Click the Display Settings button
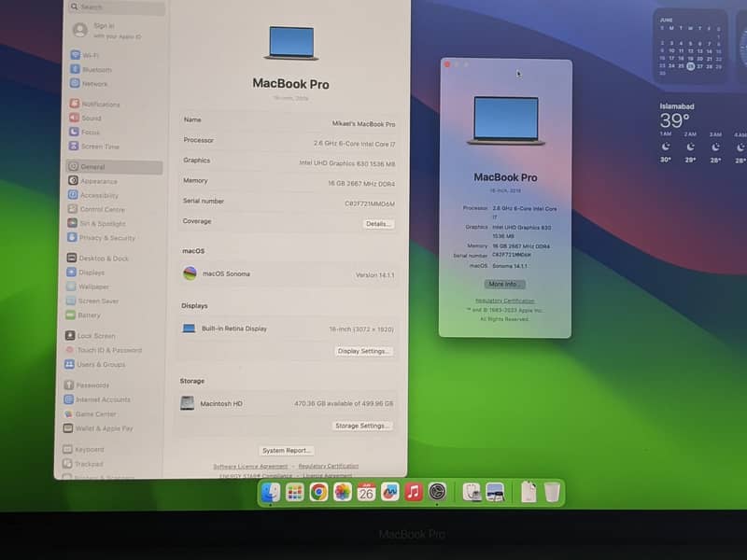Viewport: 747px width, 560px height. (364, 351)
